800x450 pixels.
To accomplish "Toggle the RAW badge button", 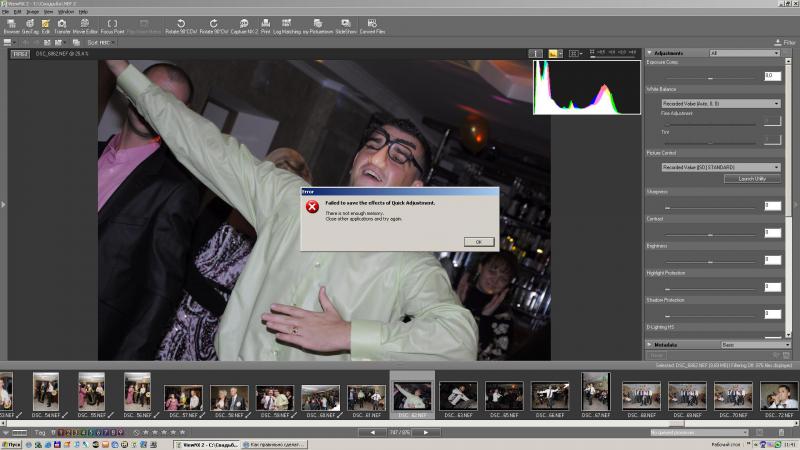I will [x=20, y=54].
